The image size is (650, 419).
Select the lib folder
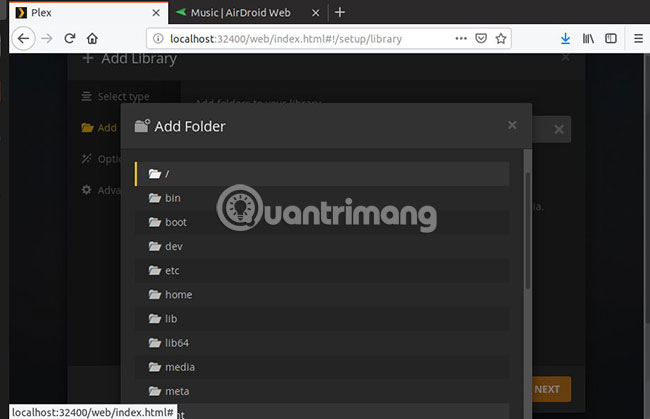(x=322, y=319)
